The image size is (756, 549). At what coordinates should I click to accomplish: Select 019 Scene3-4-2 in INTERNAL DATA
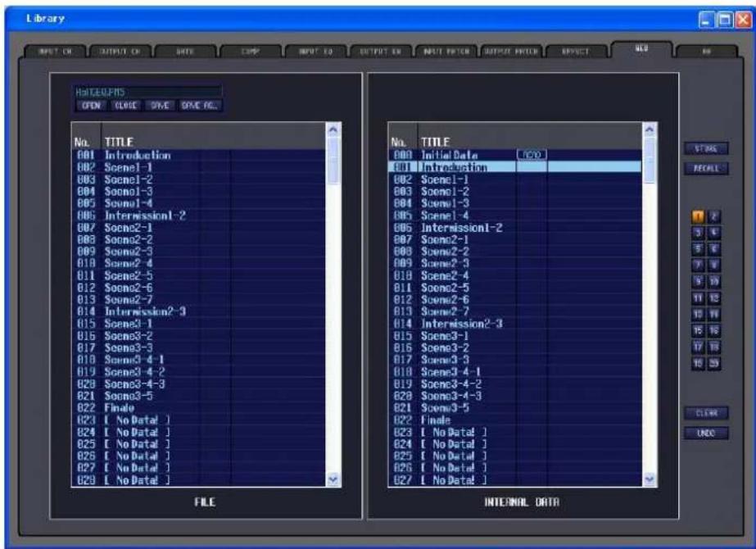point(515,384)
